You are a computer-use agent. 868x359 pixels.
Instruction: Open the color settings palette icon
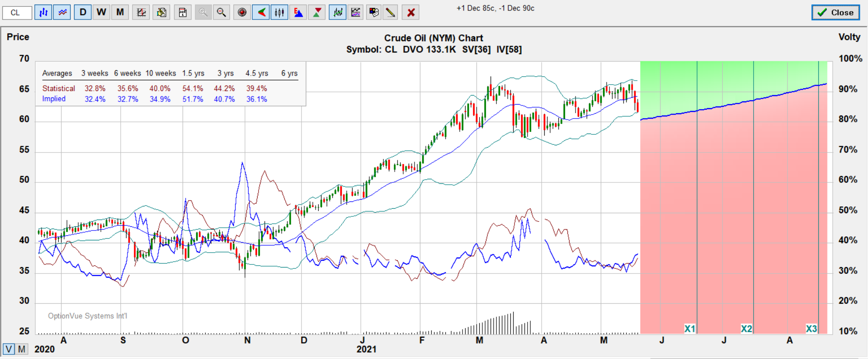tap(373, 12)
